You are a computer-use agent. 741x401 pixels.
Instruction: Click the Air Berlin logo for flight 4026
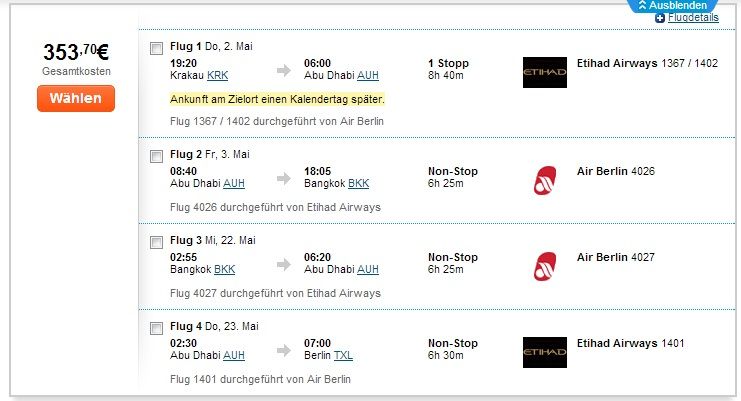(x=544, y=180)
